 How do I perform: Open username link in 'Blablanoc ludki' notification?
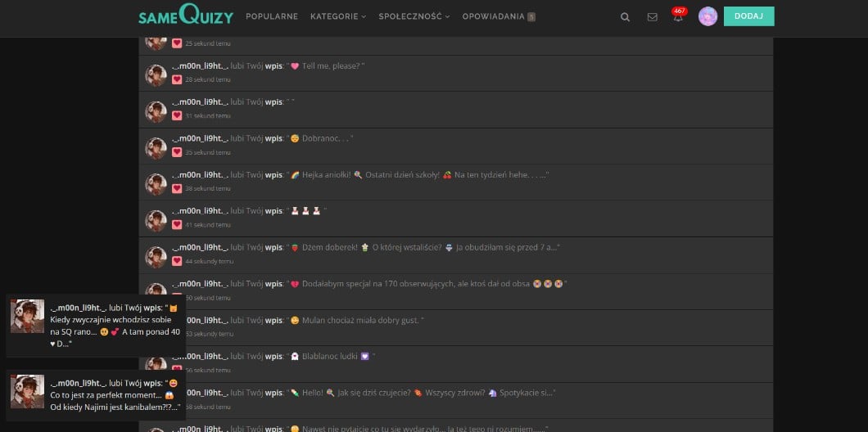click(200, 356)
